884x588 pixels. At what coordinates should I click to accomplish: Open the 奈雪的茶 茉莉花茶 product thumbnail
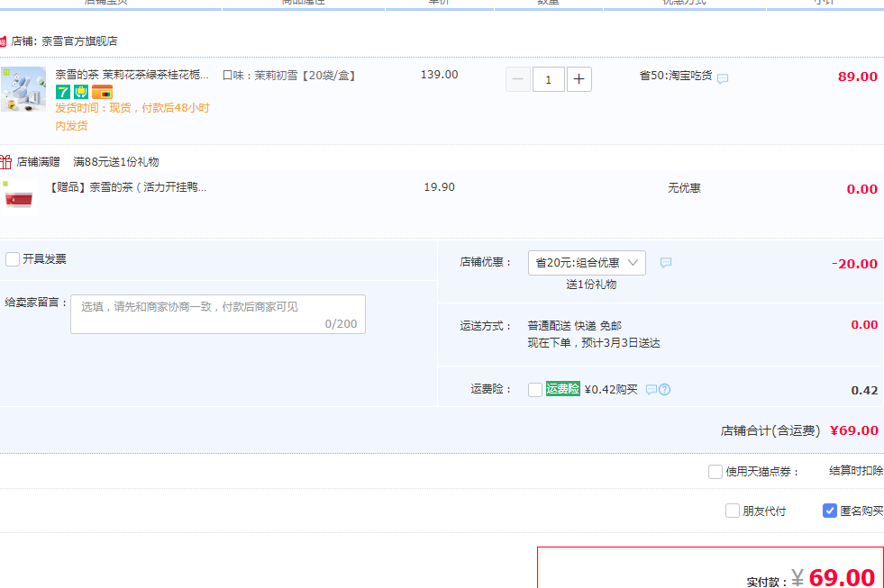pos(23,89)
